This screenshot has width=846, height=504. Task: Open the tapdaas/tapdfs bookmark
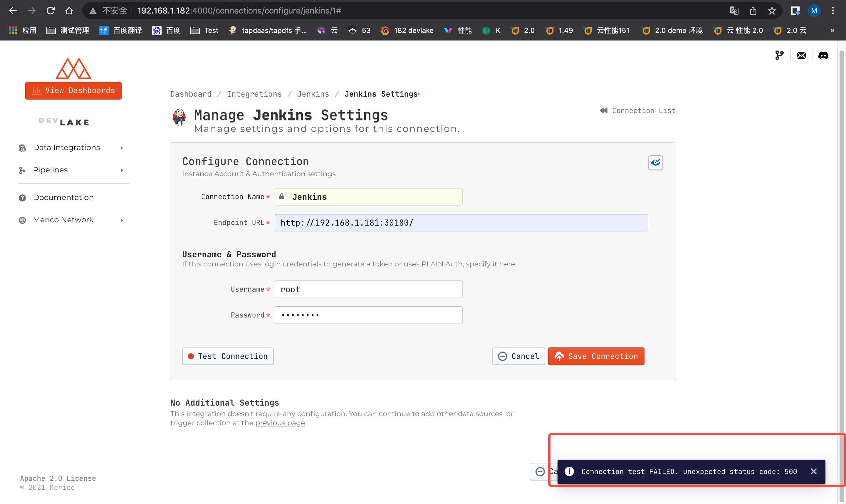pos(268,31)
